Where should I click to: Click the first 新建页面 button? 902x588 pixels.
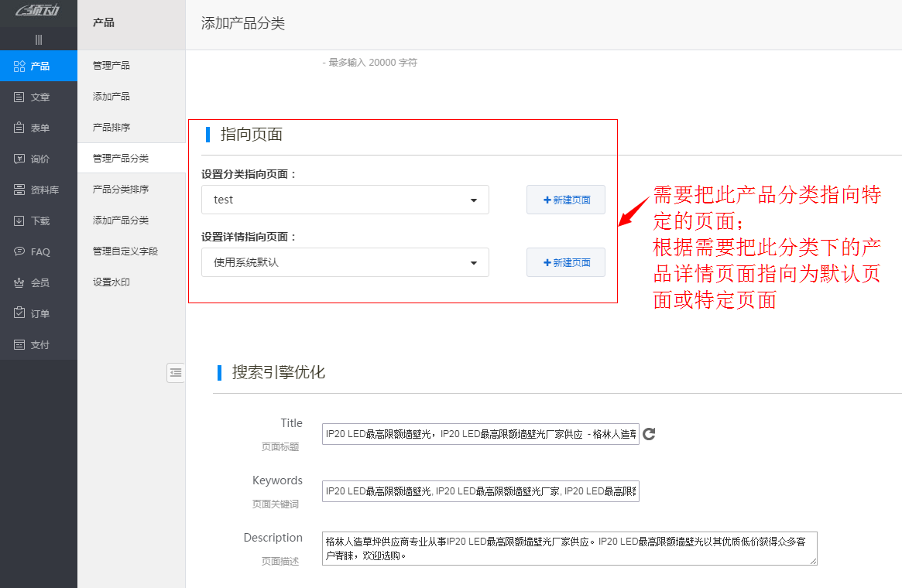(566, 200)
